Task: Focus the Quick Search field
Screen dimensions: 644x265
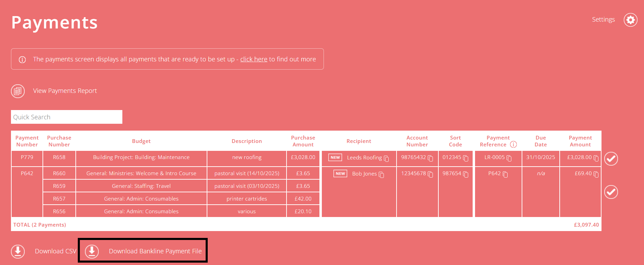Action: [x=66, y=117]
